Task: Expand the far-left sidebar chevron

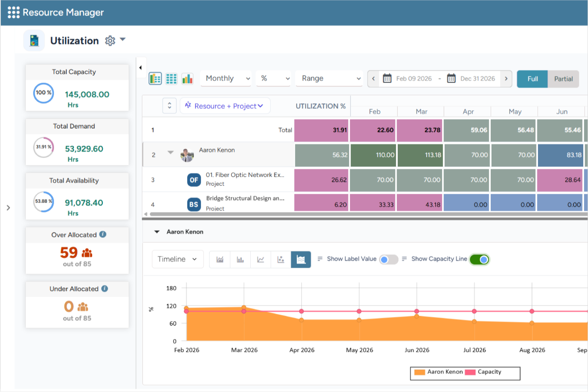Action: click(x=8, y=208)
